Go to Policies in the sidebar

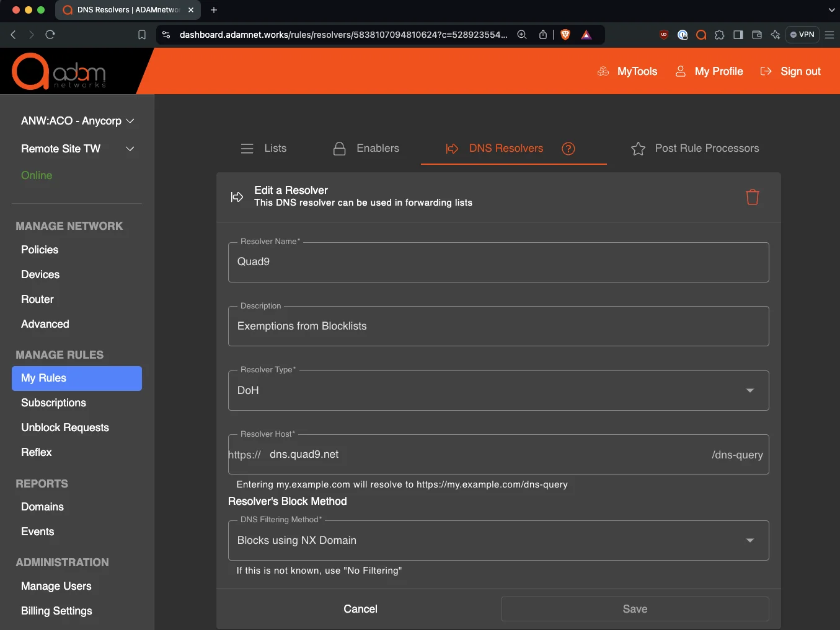(40, 250)
